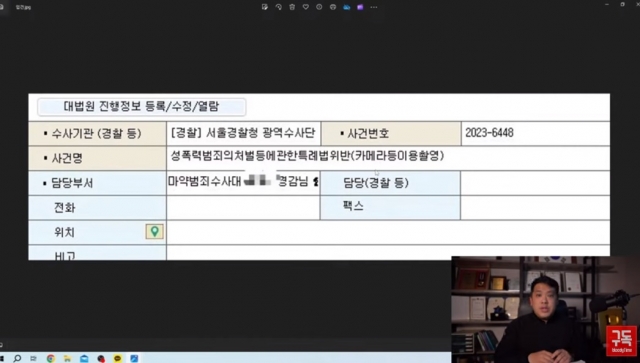Click the 팩스 input field
The height and width of the screenshot is (363, 640).
click(x=535, y=208)
